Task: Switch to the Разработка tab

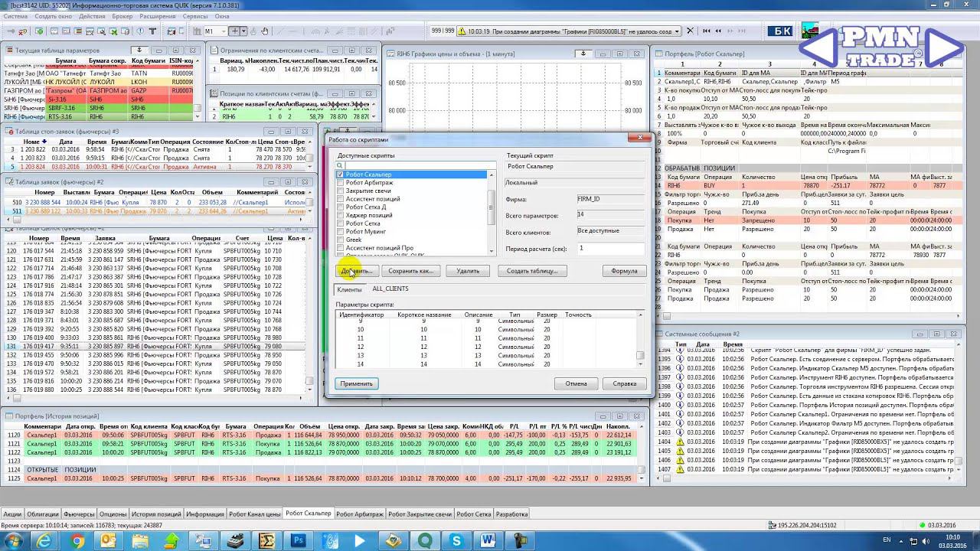Action: [x=511, y=514]
